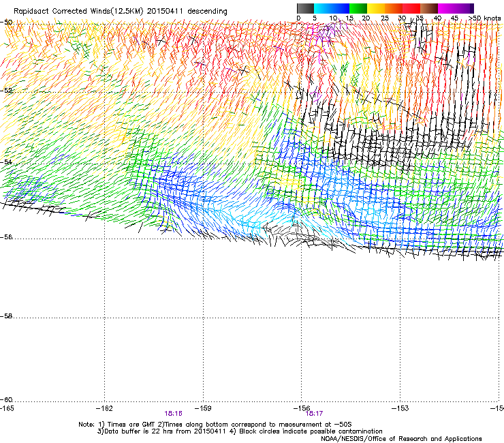Click the 'NOAA/NESDIS/Office of Research and Applications' credit
The width and height of the screenshot is (504, 443).
click(401, 439)
